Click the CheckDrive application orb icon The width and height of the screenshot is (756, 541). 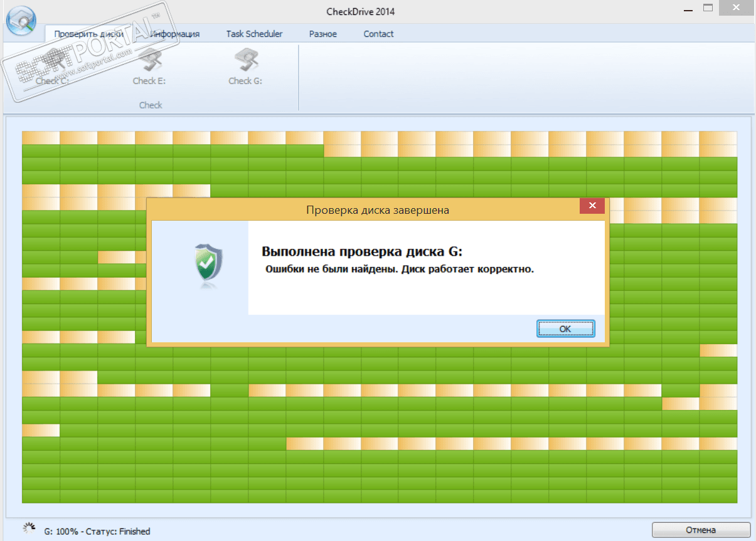tap(22, 21)
